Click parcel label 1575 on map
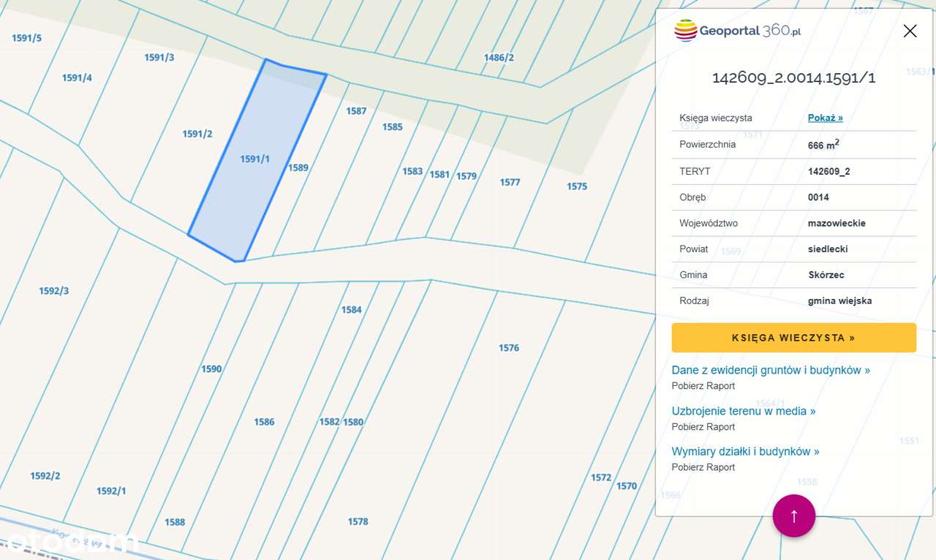 [577, 186]
